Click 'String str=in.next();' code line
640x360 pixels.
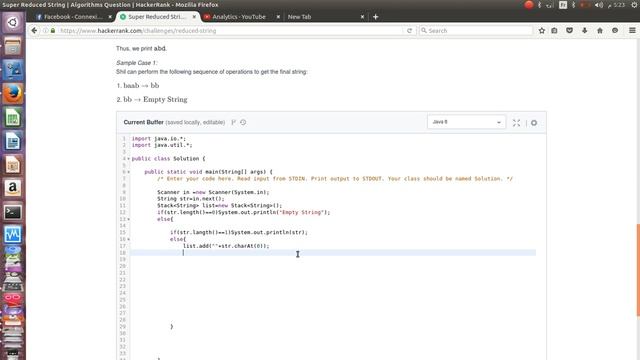(191, 199)
